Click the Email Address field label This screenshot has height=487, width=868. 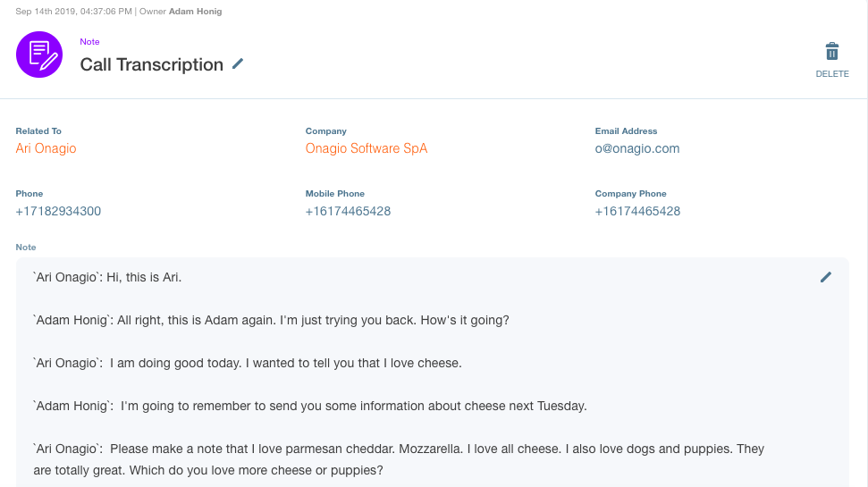(626, 131)
